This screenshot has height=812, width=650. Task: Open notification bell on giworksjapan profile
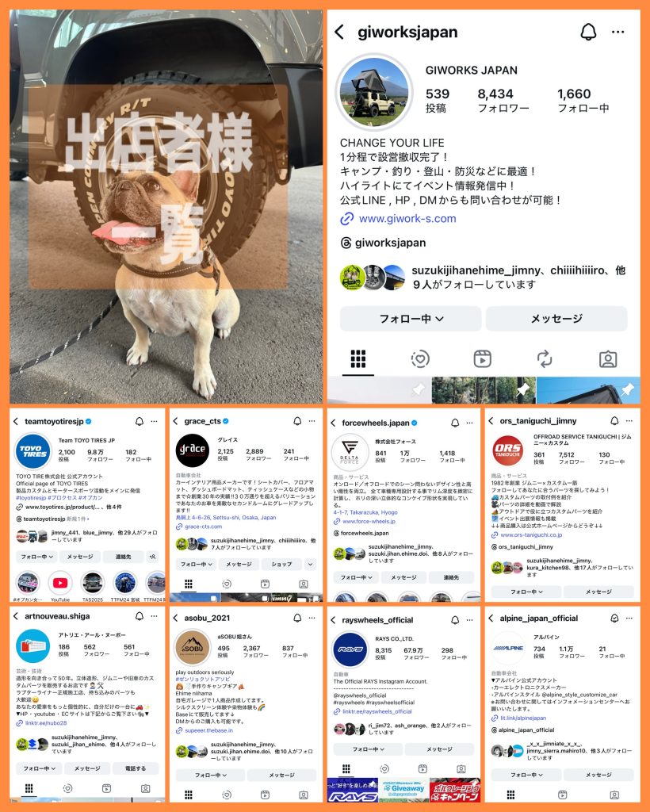[x=588, y=32]
